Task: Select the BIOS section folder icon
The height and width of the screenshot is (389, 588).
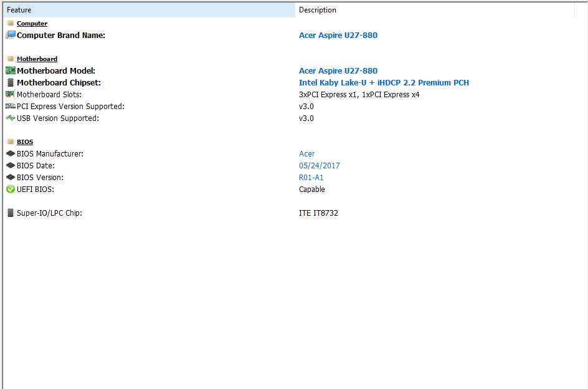Action: pos(11,142)
